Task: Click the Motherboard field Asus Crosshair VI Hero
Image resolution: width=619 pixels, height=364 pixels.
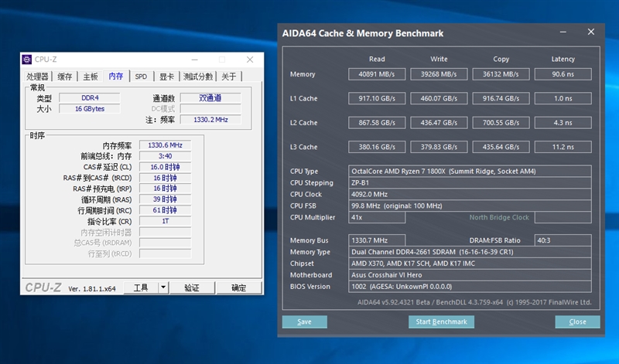Action: [470, 275]
